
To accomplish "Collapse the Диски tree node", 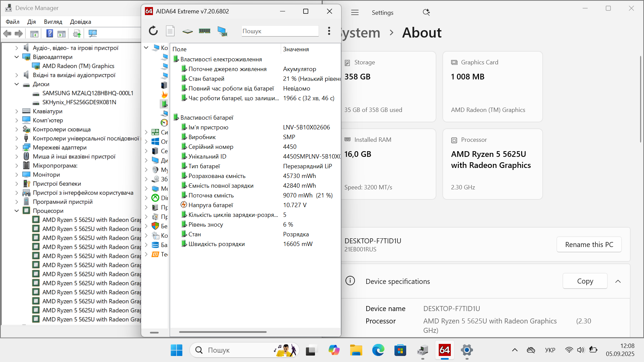I will coord(16,84).
